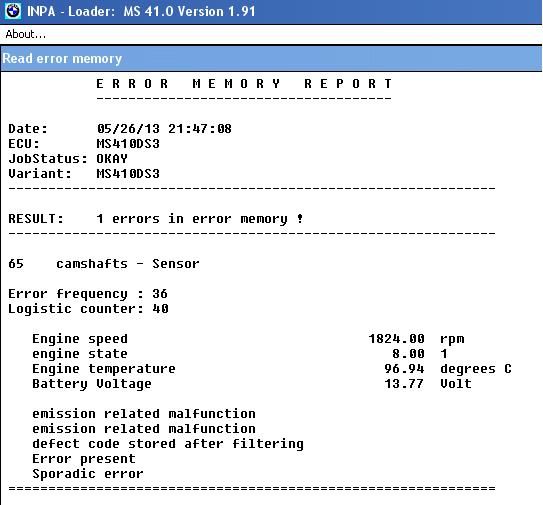The image size is (543, 505).
Task: Click the 'Sporadic error' status line
Action: [x=88, y=474]
